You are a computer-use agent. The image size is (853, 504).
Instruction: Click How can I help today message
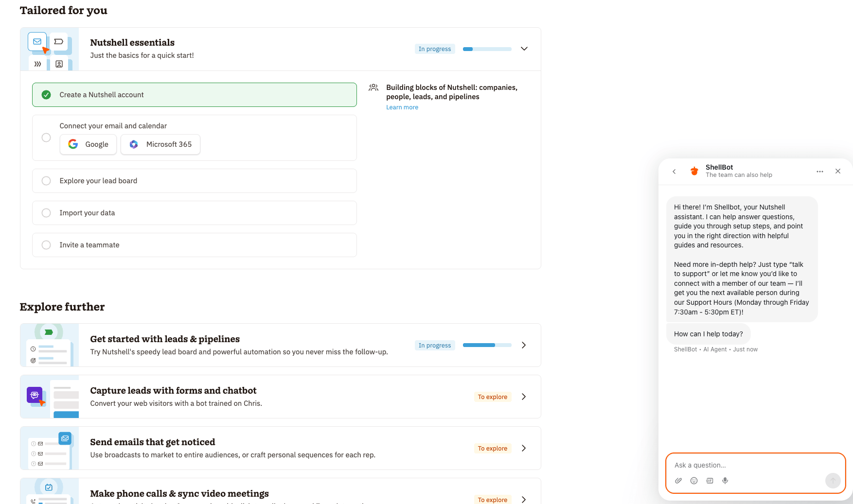pos(709,334)
